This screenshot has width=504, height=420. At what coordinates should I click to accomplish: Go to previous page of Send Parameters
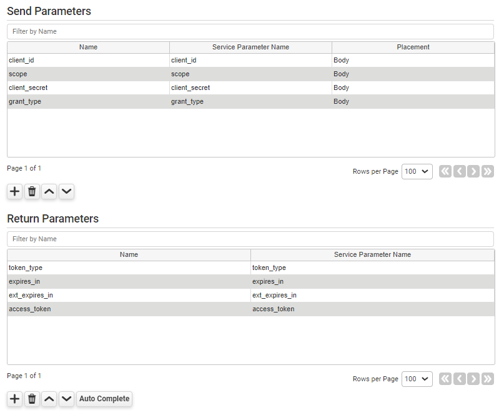[459, 171]
